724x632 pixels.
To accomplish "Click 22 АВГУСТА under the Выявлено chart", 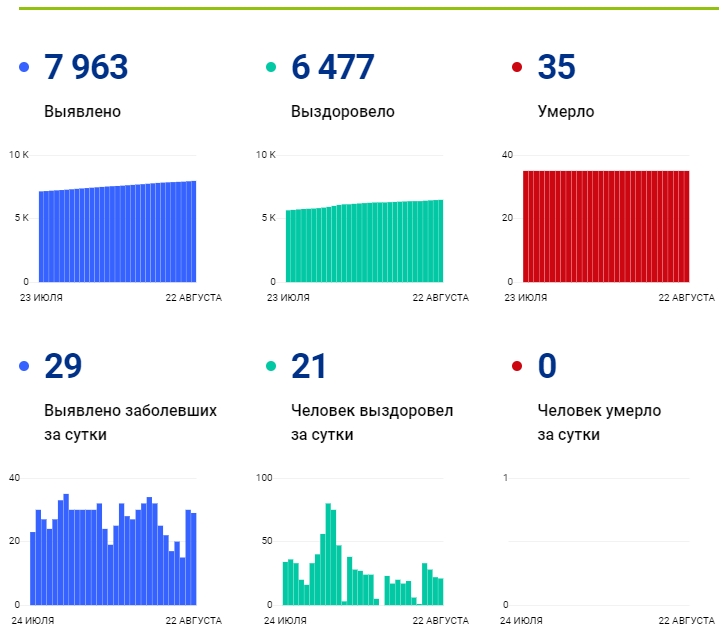I will (x=193, y=298).
